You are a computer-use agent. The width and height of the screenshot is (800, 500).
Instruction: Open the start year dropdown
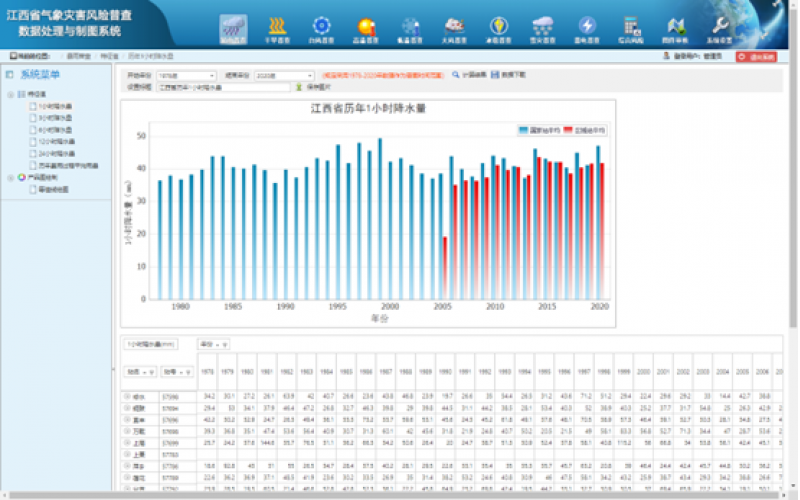coord(185,75)
